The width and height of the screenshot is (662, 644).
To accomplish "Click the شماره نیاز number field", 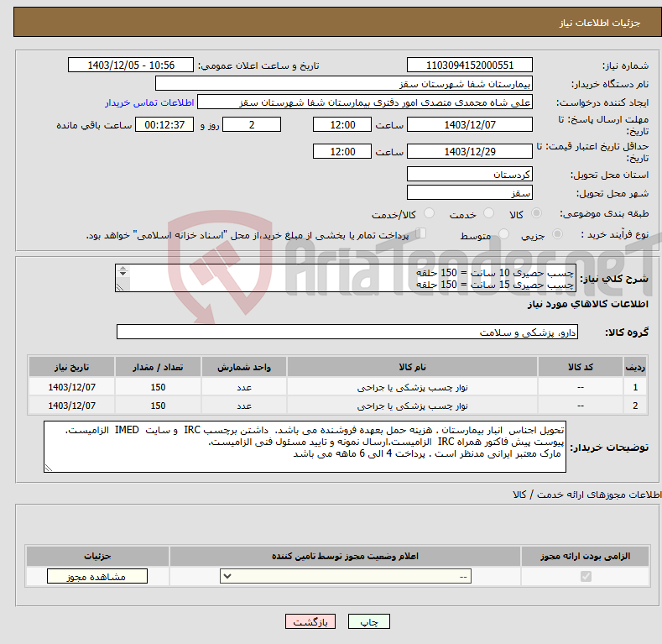I will tap(470, 65).
